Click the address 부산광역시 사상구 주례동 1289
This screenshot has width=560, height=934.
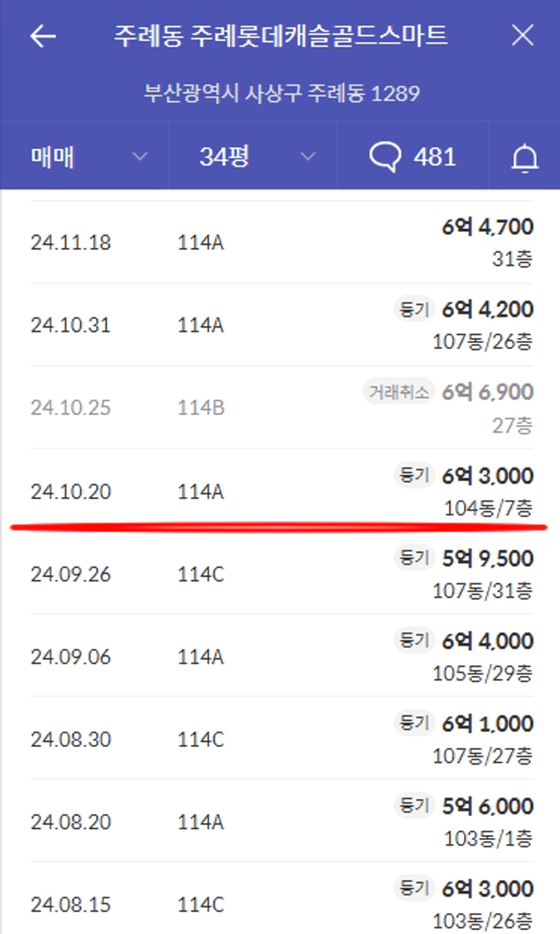click(282, 93)
